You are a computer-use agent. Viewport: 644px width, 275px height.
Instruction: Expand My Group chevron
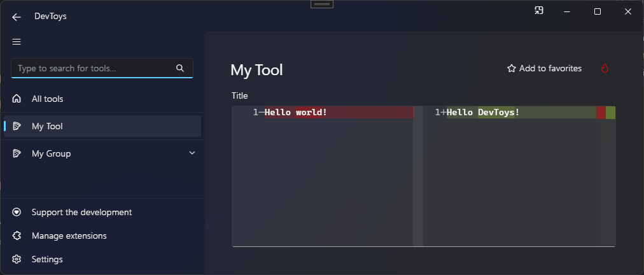(x=192, y=153)
